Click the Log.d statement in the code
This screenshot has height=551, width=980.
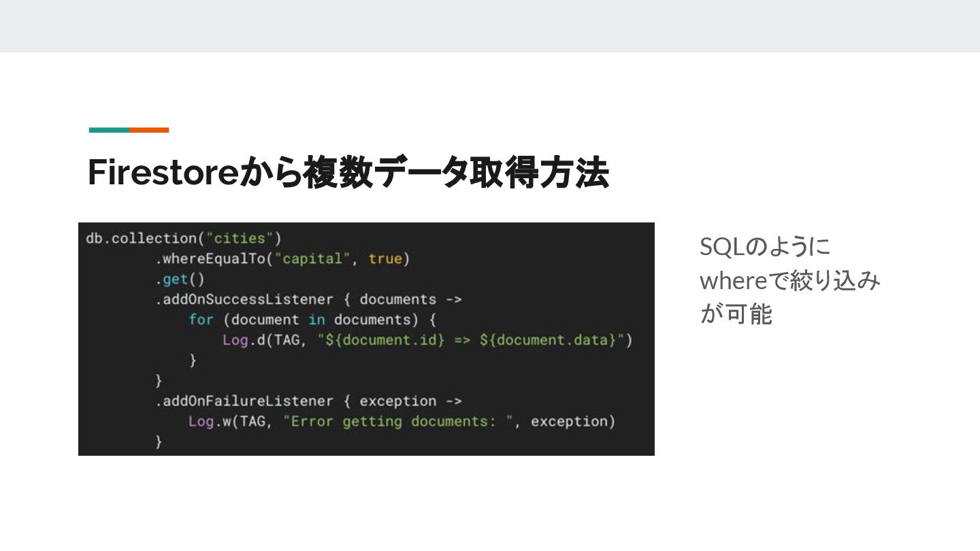[427, 340]
